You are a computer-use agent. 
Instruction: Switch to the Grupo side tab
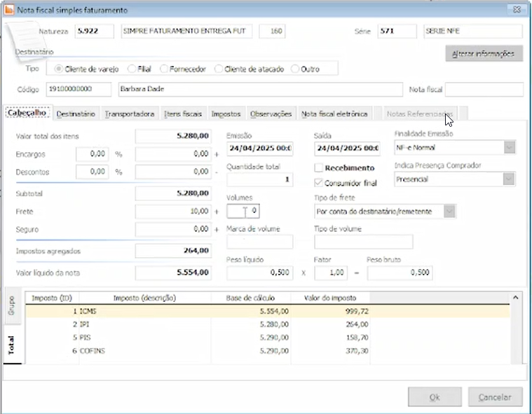coord(12,304)
